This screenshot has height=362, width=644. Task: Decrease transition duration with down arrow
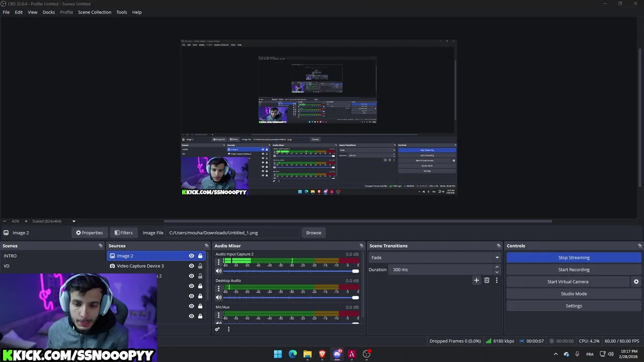click(497, 272)
